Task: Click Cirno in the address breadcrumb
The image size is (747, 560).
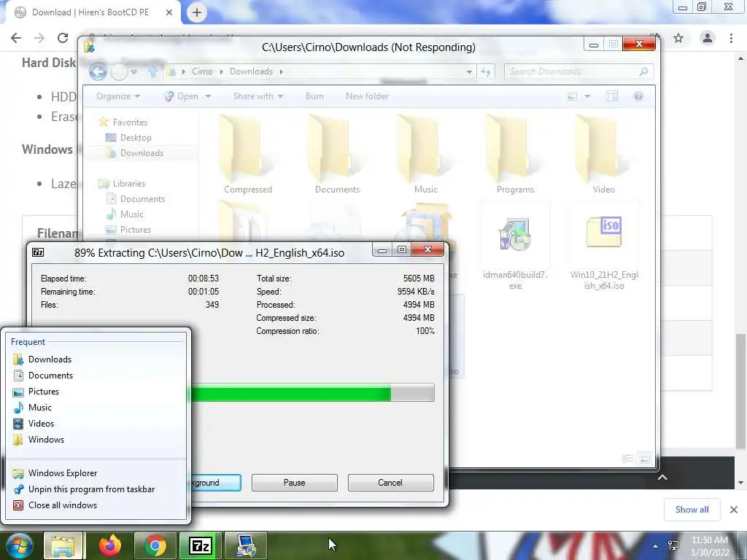Action: pos(202,71)
